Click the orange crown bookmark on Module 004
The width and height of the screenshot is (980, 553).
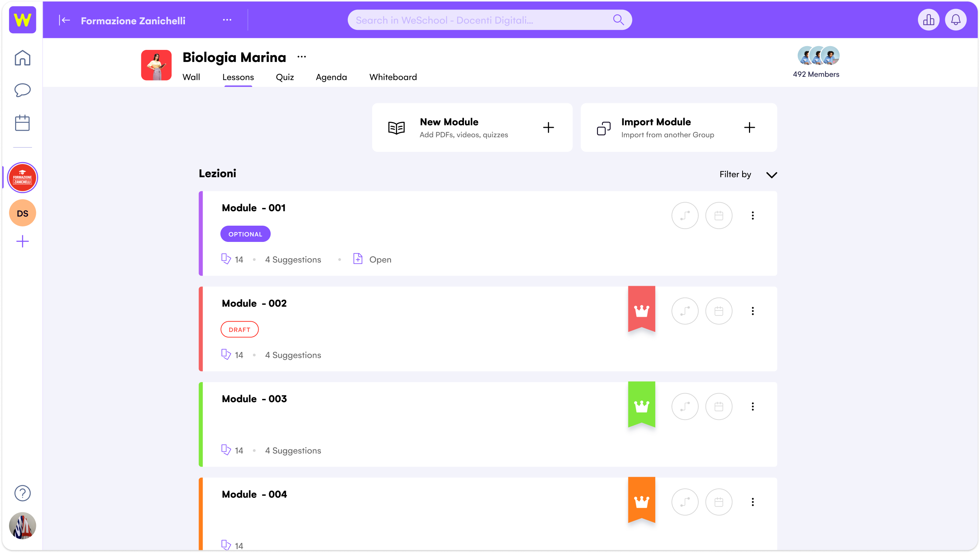click(641, 500)
